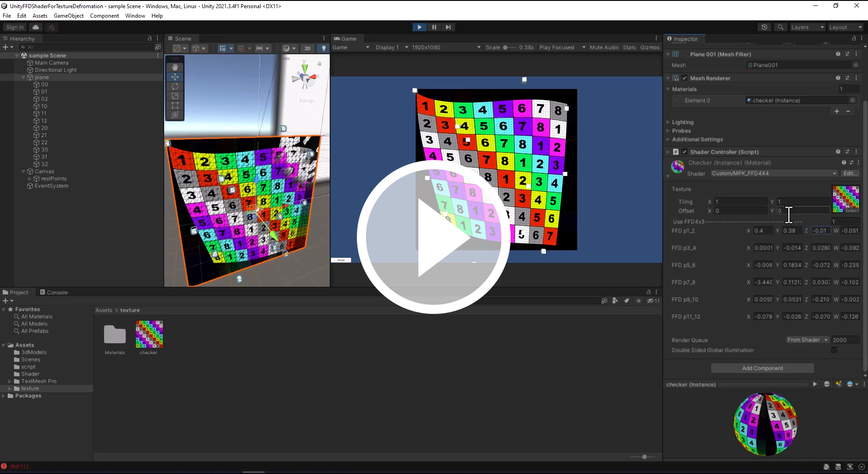Image resolution: width=868 pixels, height=474 pixels.
Task: Select the Rect tool in Scene
Action: pos(175,105)
